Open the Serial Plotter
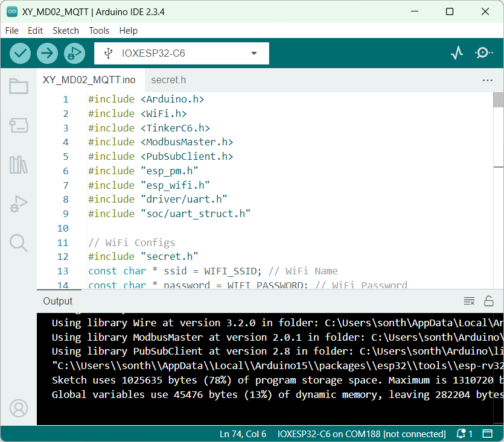The height and width of the screenshot is (442, 504). click(x=457, y=53)
